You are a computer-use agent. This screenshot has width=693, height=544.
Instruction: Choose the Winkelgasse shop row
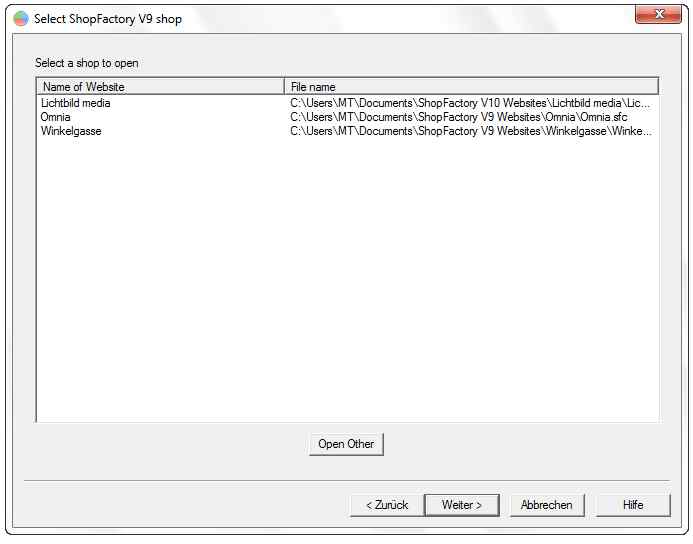coord(71,131)
